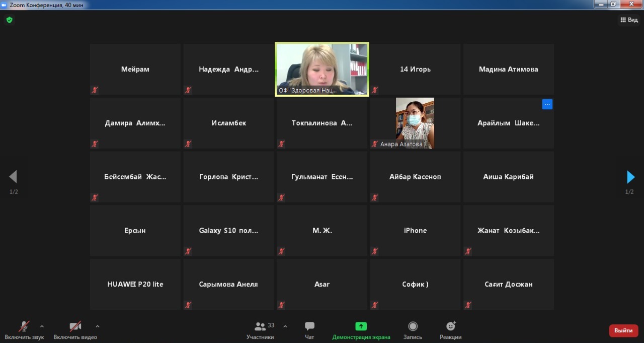
Task: Go to next gallery page arrow
Action: (x=630, y=177)
